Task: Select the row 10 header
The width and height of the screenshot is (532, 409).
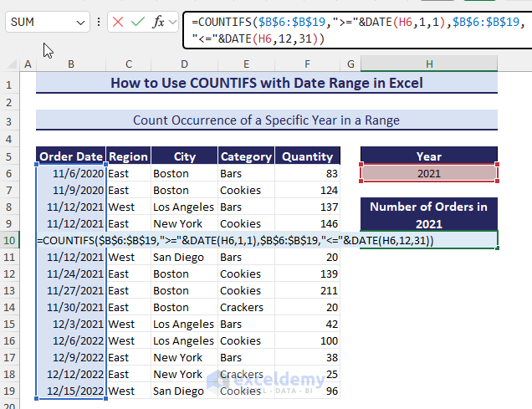Action: click(8, 240)
